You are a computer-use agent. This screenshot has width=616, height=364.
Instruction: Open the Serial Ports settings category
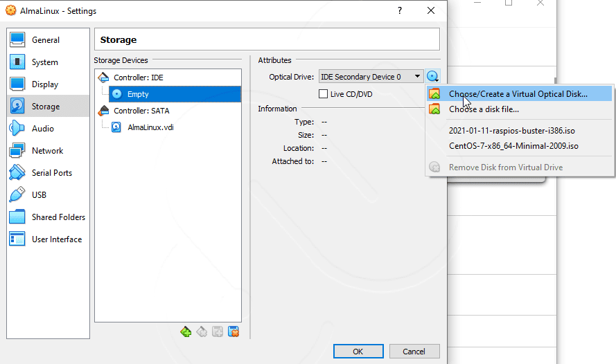point(48,173)
